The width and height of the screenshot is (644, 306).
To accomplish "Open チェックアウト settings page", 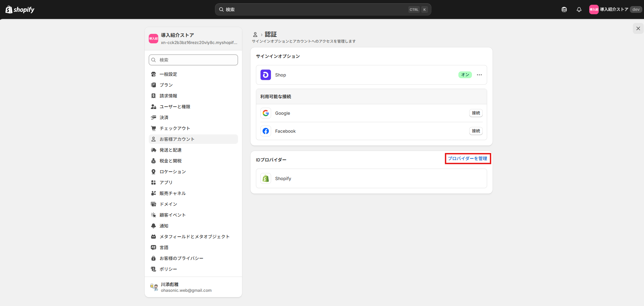I will pos(175,128).
